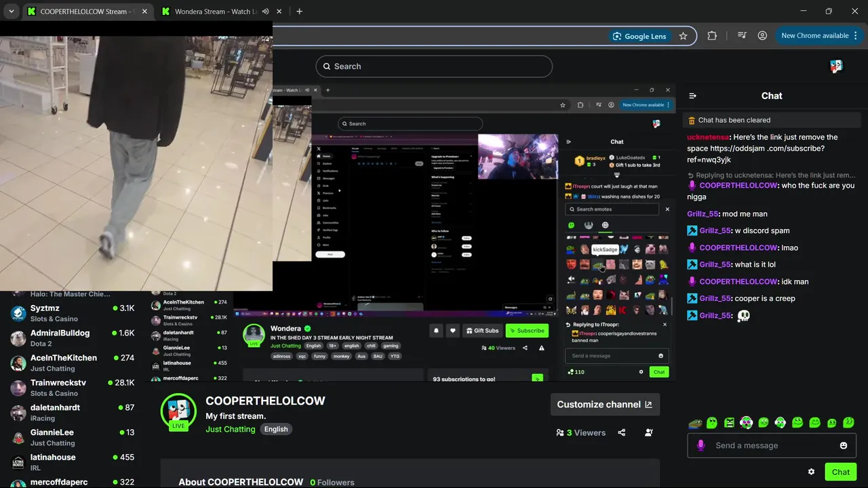
Task: Click COOPERTHELOLCOW name beside 'idk man' message
Action: (x=738, y=281)
